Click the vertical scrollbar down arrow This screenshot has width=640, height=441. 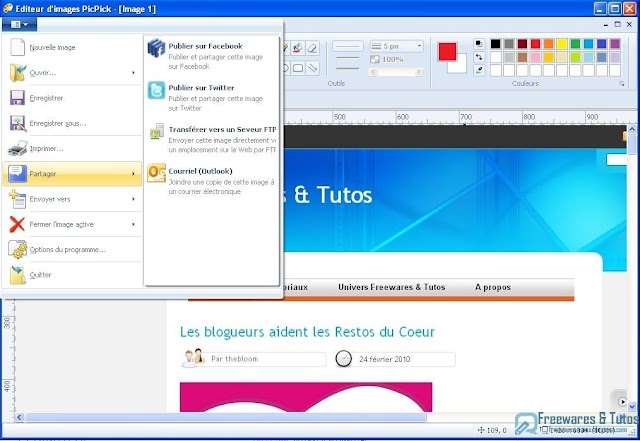[x=632, y=407]
